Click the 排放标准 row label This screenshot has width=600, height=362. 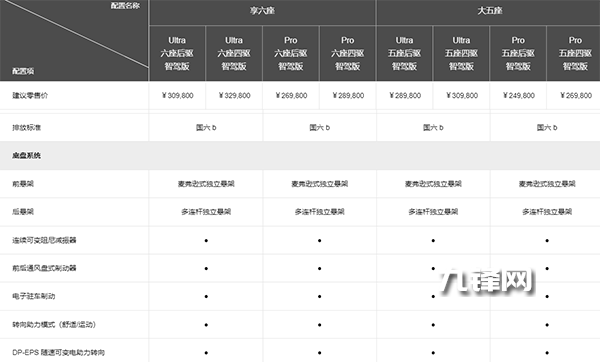click(x=26, y=127)
